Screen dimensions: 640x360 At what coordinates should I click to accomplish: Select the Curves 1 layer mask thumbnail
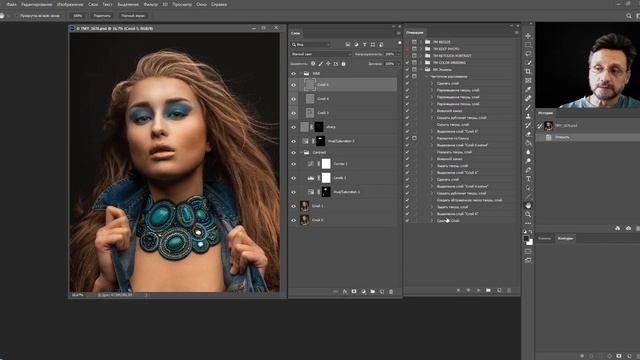(x=326, y=164)
